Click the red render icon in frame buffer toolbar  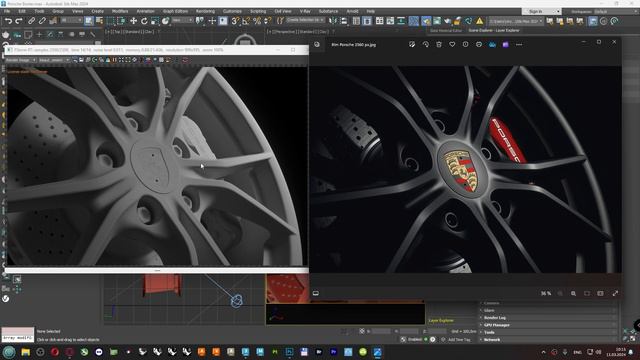(185, 60)
